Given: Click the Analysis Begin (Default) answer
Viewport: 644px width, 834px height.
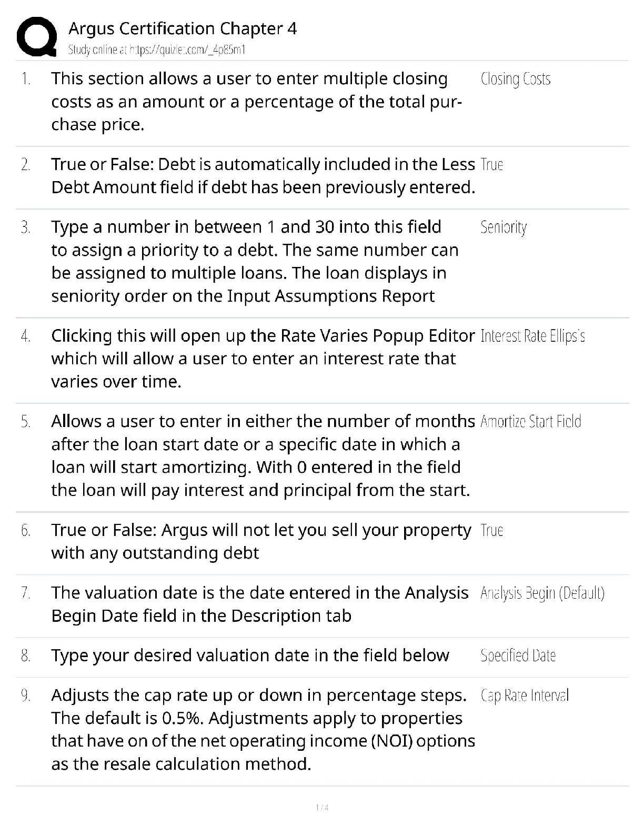Looking at the screenshot, I should [x=542, y=593].
